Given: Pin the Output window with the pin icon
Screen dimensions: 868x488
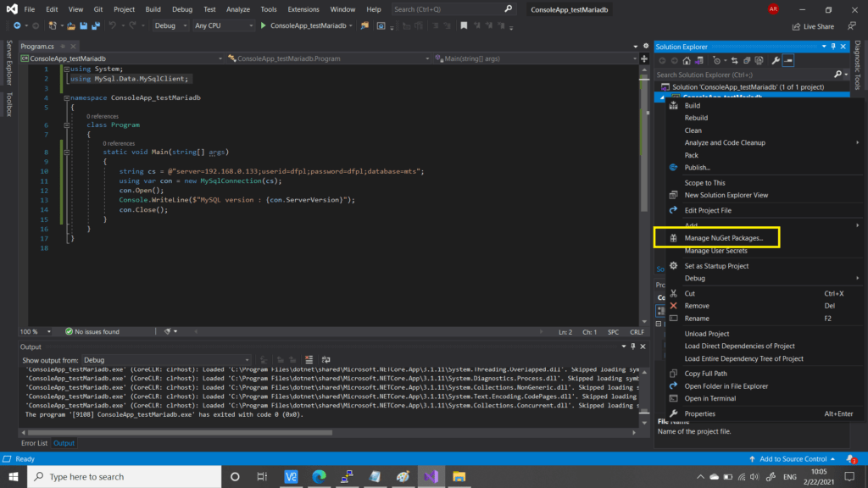Looking at the screenshot, I should coord(633,346).
